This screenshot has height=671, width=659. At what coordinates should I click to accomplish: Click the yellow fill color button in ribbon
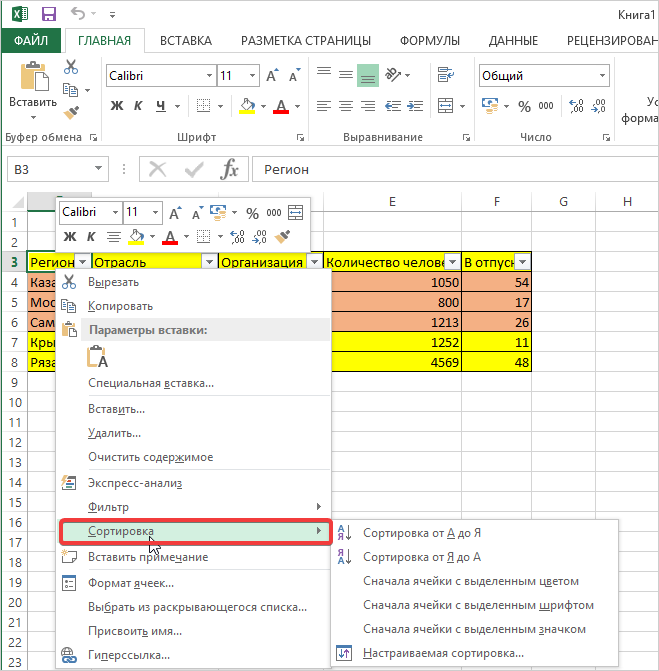246,106
